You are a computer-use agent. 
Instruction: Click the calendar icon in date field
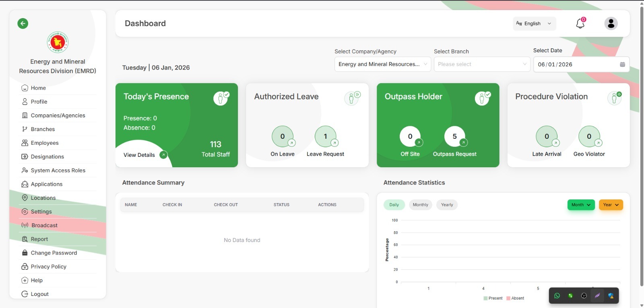622,64
